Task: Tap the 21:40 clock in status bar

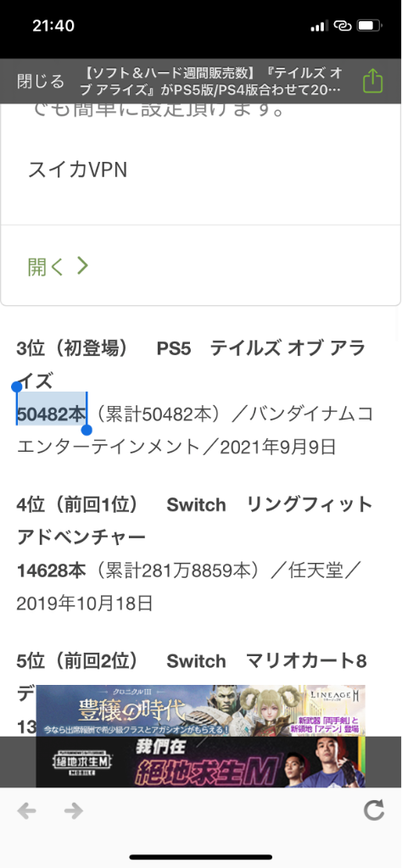Action: [x=53, y=25]
